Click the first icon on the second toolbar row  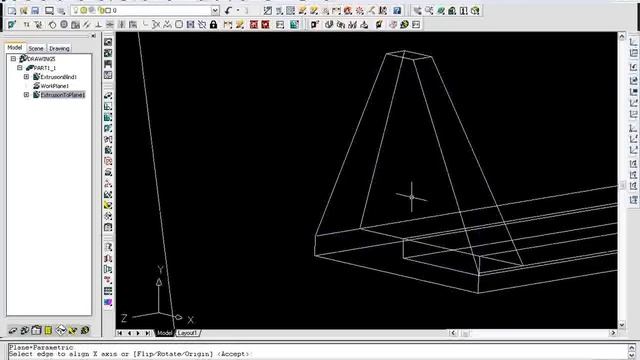[12, 25]
